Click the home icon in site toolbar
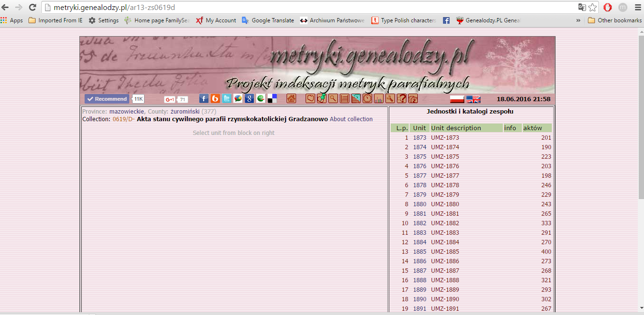This screenshot has width=644, height=315. tap(291, 99)
